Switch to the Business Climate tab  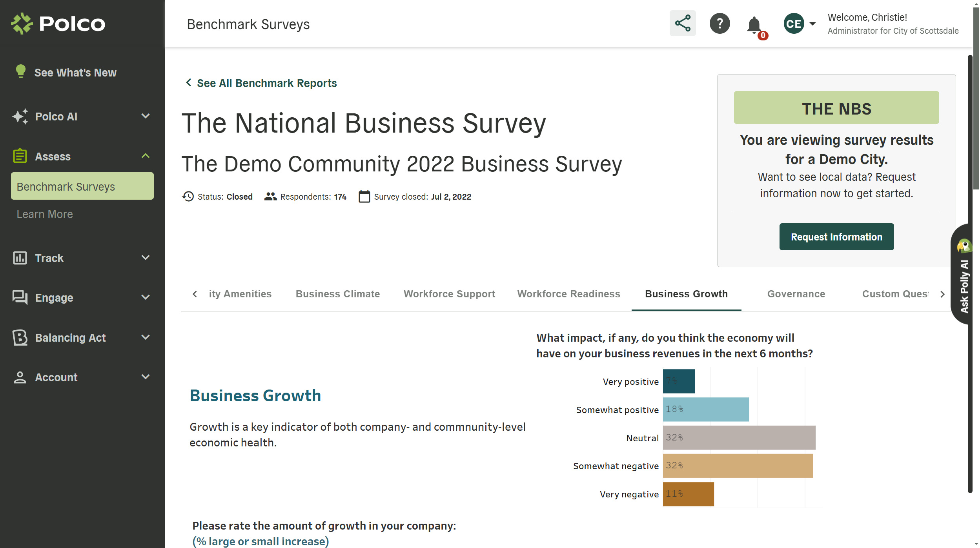point(338,294)
